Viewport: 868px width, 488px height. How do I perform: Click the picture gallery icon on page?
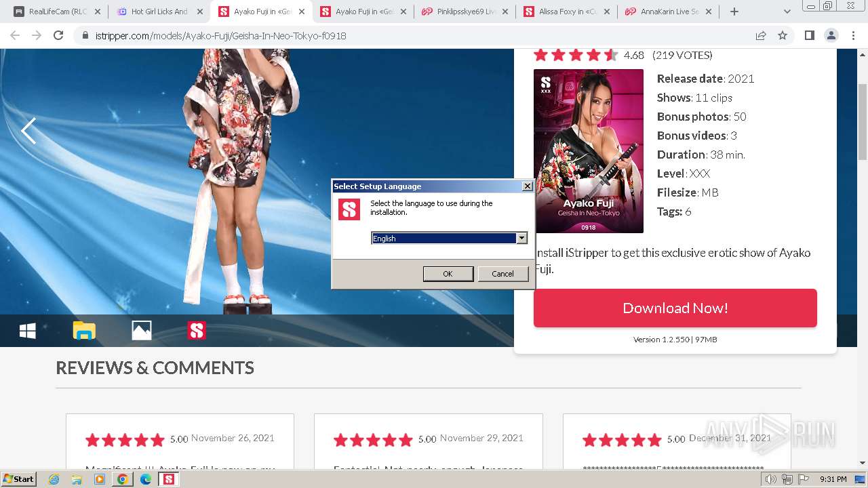(x=141, y=331)
